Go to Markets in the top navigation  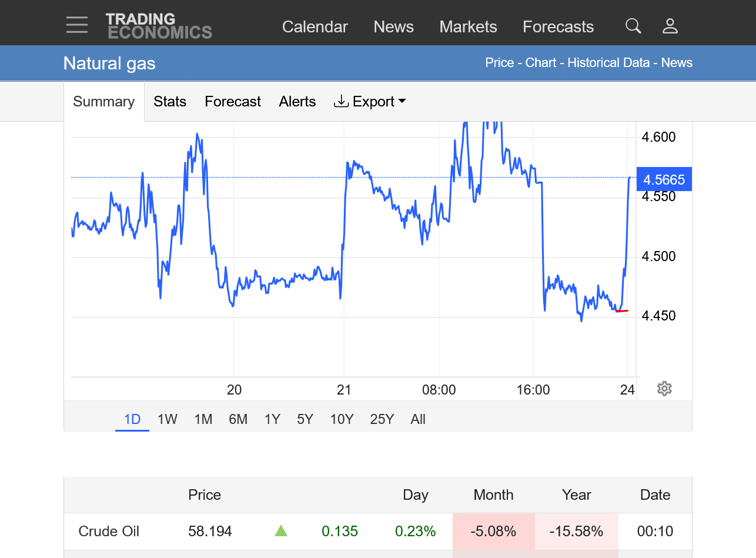[468, 27]
